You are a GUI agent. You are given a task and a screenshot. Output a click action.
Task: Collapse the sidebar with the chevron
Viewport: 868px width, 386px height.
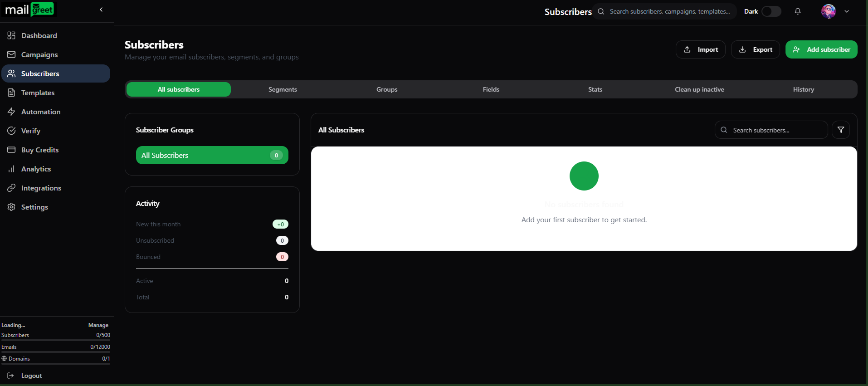coord(101,10)
